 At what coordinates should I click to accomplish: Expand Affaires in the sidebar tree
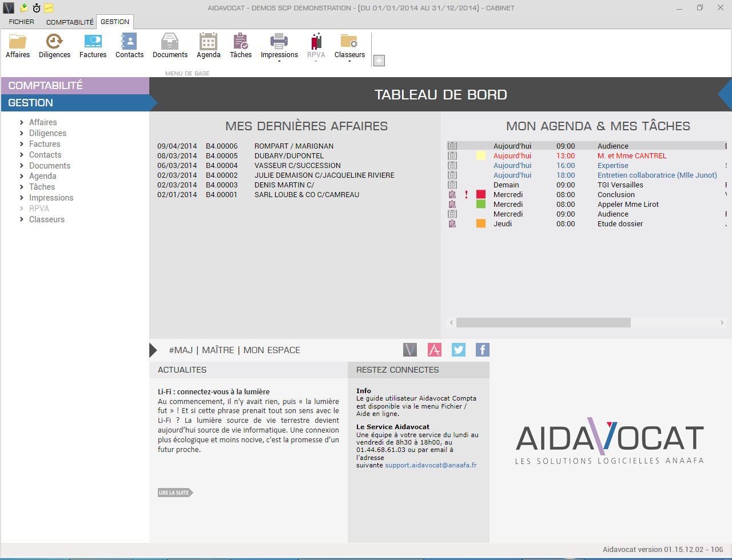21,122
